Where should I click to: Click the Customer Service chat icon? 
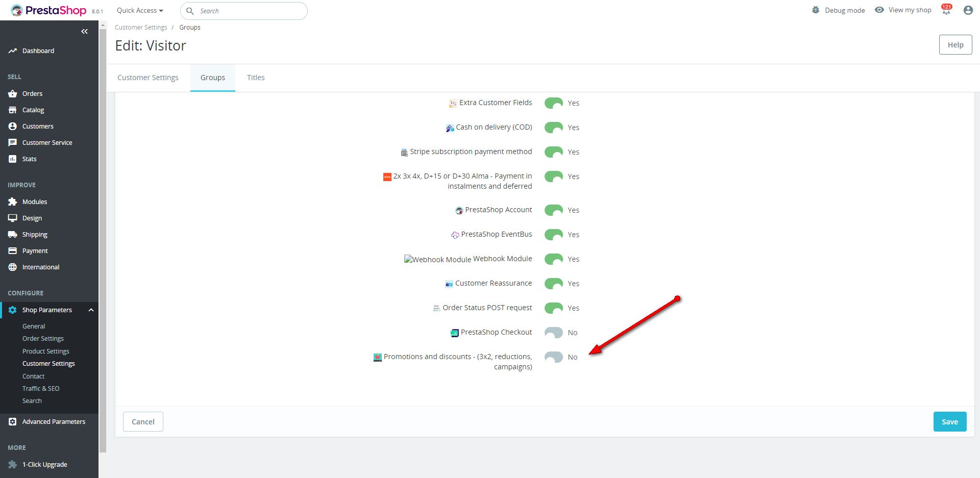pos(13,143)
